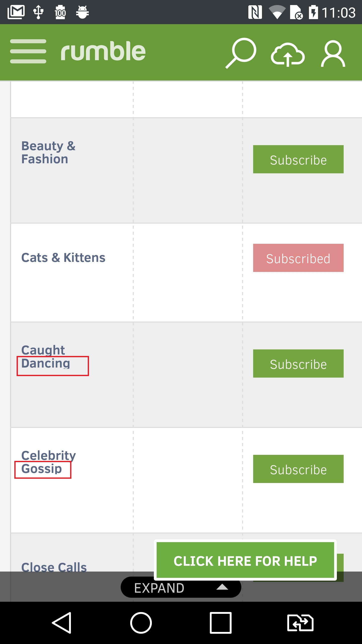Open the navigation hamburger menu
Image resolution: width=362 pixels, height=644 pixels.
point(28,51)
